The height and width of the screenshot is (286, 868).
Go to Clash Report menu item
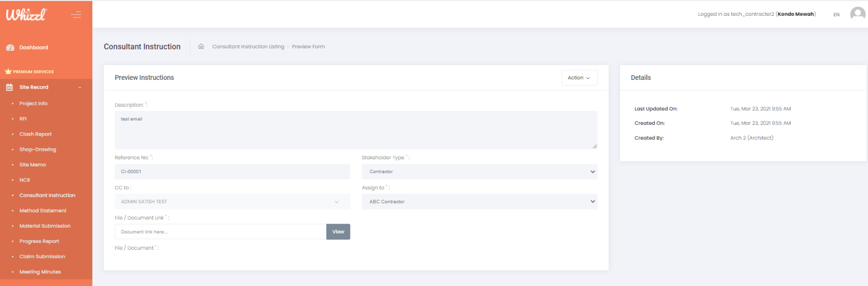[x=35, y=134]
